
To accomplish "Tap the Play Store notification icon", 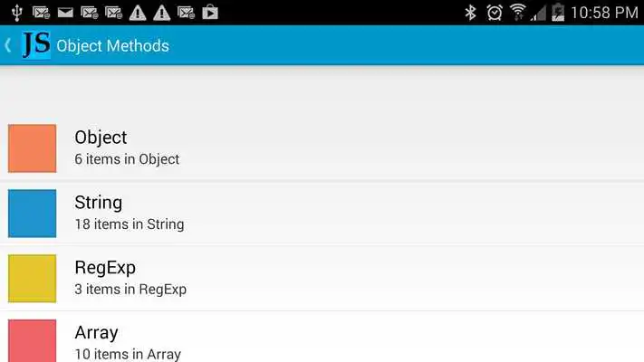I will pos(210,13).
